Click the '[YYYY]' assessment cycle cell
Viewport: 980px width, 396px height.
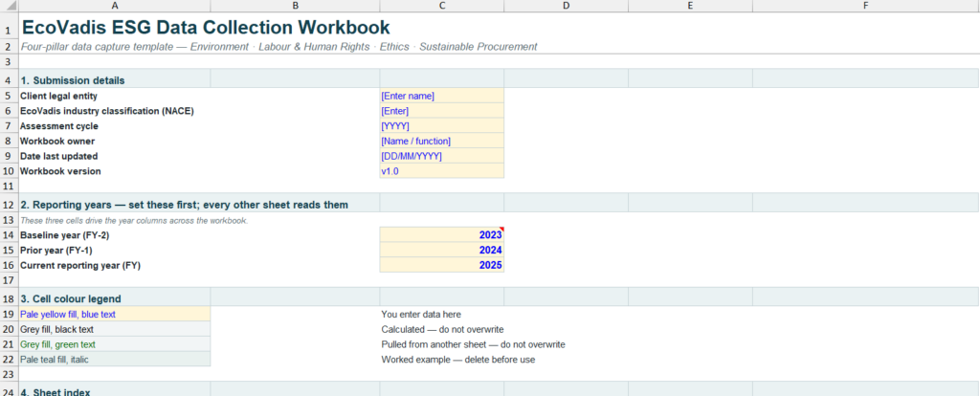click(x=441, y=126)
